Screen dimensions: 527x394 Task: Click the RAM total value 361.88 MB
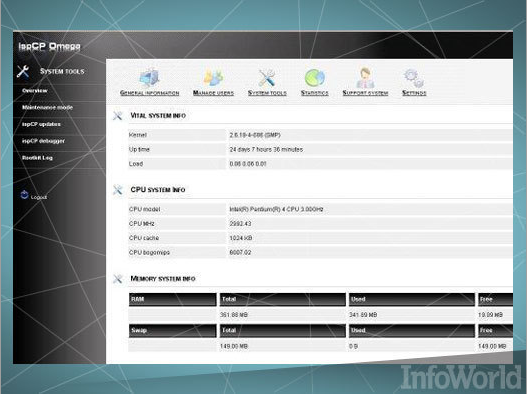coord(234,315)
